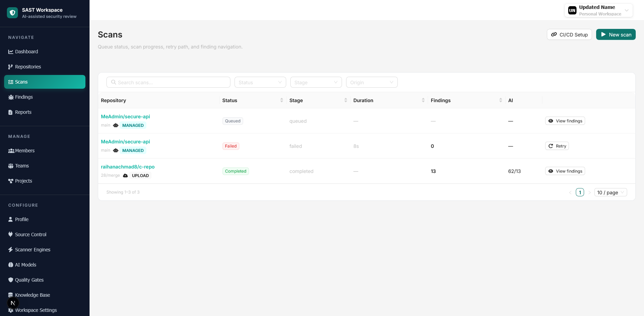Click the next page arrow
Viewport: 644px width, 316px height.
(590, 192)
